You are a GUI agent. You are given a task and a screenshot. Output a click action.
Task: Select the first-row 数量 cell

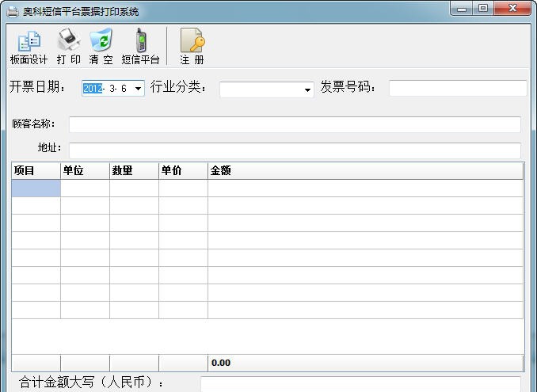[135, 188]
